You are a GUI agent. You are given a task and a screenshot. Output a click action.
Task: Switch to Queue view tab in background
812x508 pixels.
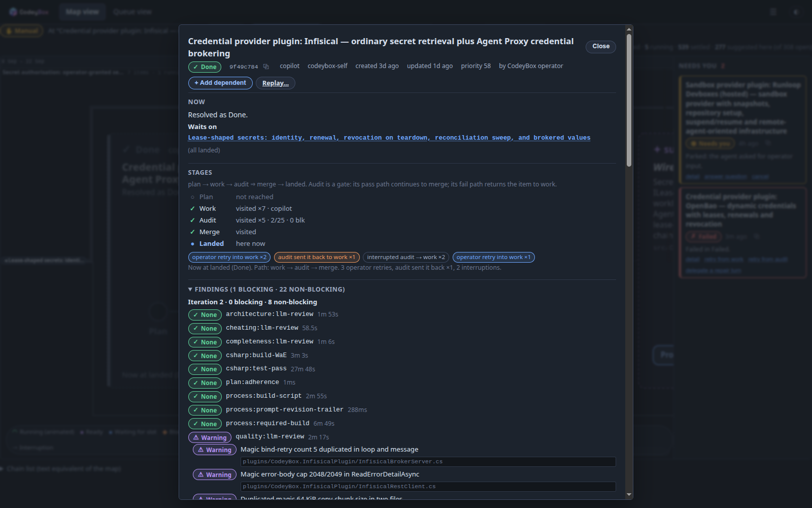[x=132, y=12]
